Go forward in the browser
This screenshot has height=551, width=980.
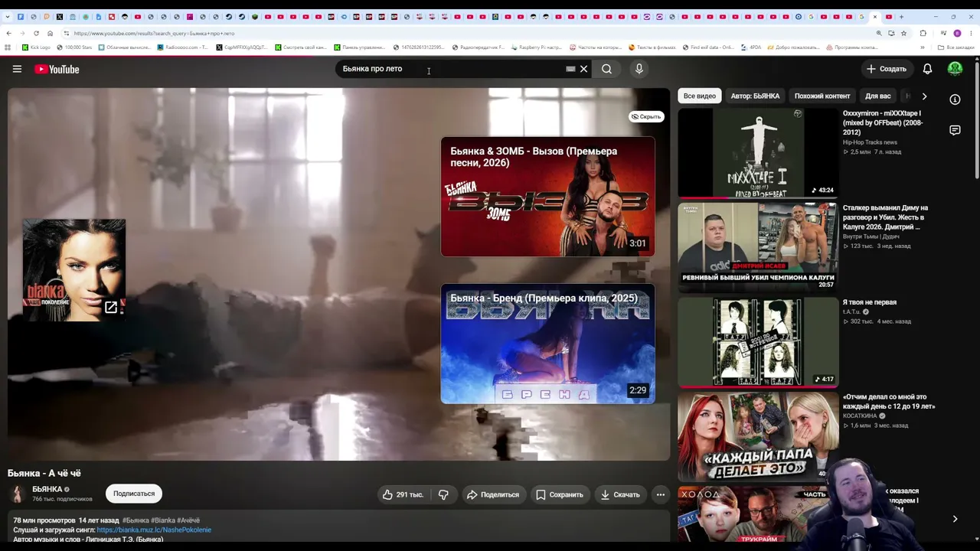coord(22,33)
